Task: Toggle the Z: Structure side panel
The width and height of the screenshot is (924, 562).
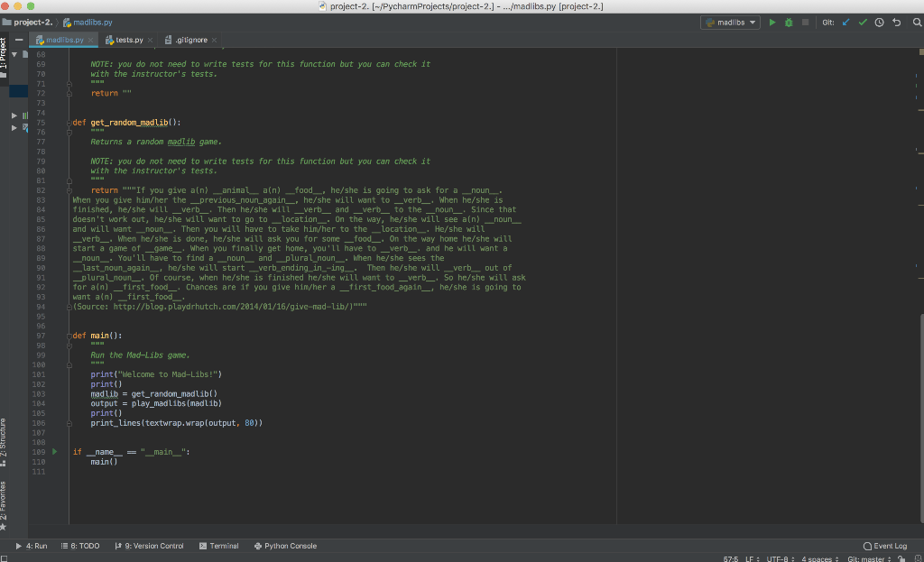Action: pos(4,442)
